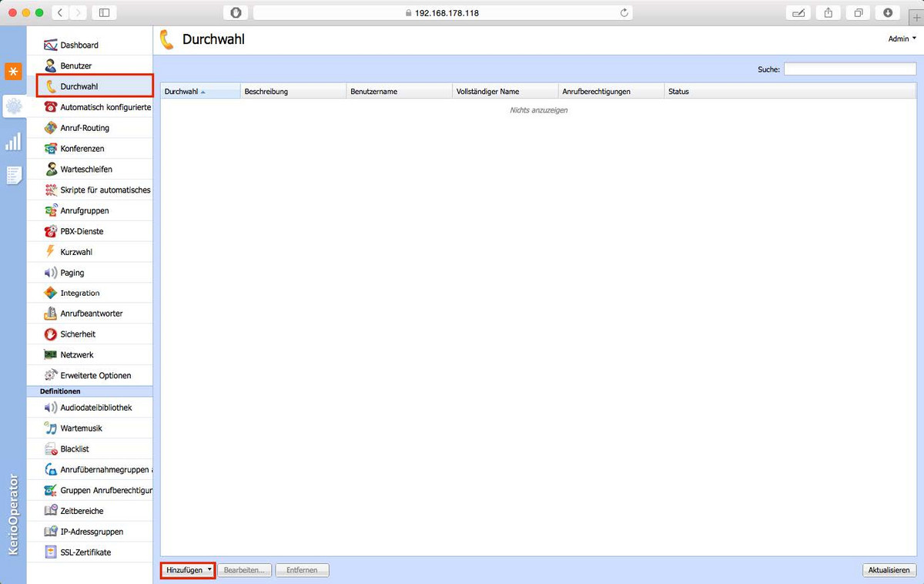Open Sicherheit via its red shield icon
The width and height of the screenshot is (924, 584).
click(x=51, y=334)
